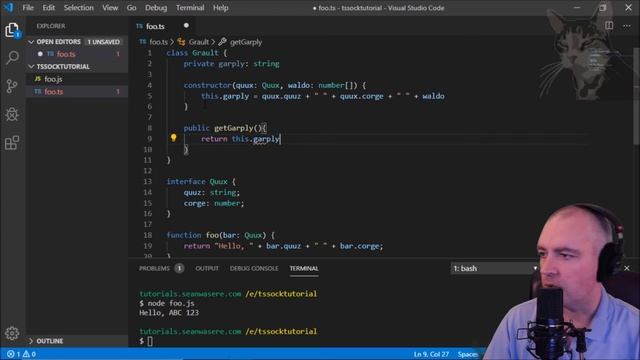Open the editor More Actions ellipsis

pos(627,26)
